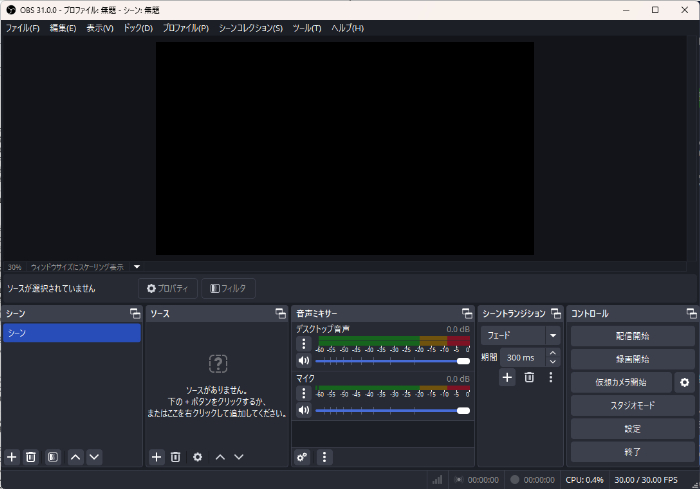Open the シーンコレクション(S) menu
The image size is (700, 489).
pyautogui.click(x=250, y=28)
